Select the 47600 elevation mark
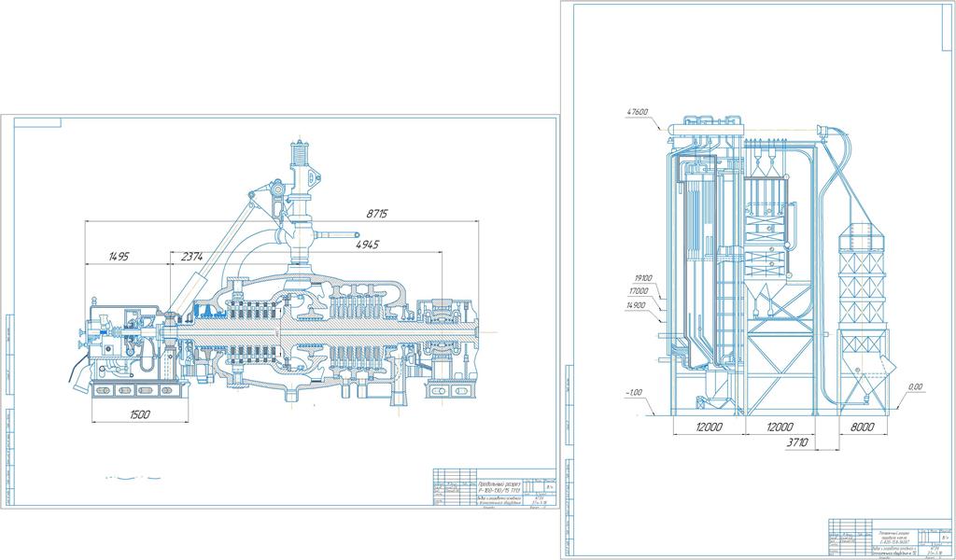 (638, 113)
